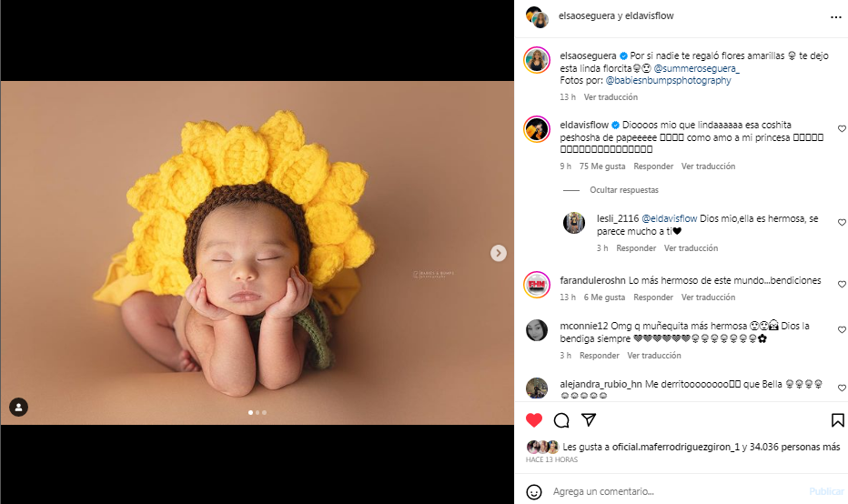
Task: Go to next photo with arrow
Action: pos(498,253)
